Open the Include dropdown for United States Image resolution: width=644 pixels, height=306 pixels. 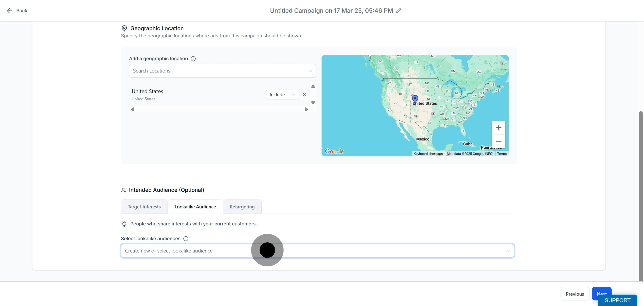[282, 95]
